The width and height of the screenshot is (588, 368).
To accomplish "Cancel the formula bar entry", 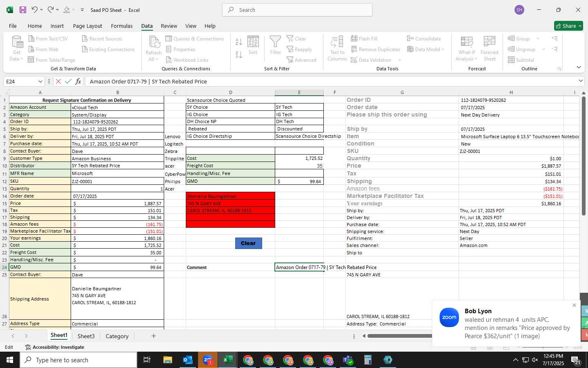I will pos(58,81).
